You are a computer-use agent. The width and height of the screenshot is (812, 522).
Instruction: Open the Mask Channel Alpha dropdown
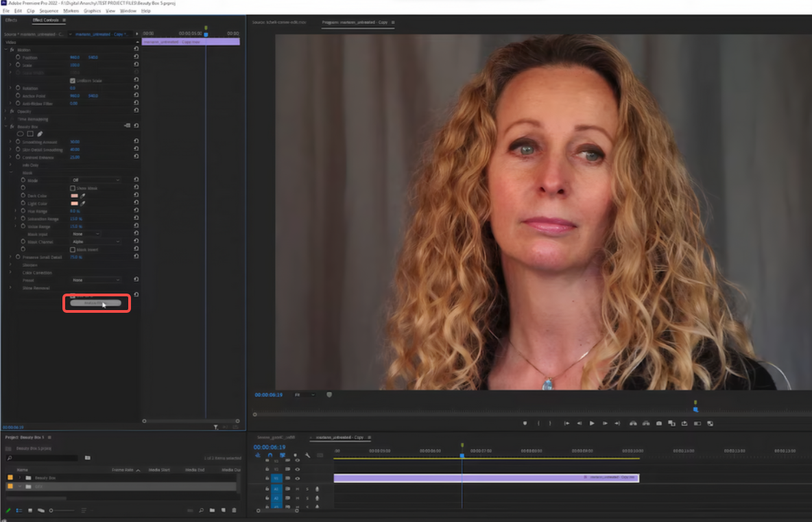point(96,242)
